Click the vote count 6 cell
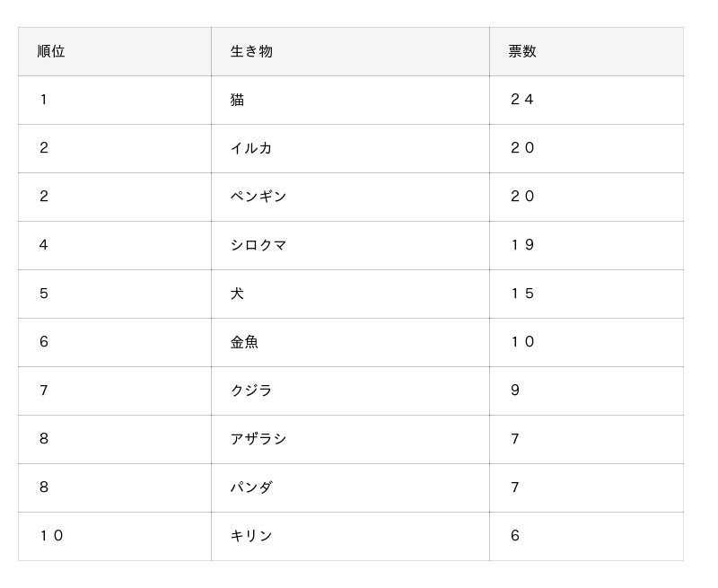This screenshot has width=718, height=588. 515,536
